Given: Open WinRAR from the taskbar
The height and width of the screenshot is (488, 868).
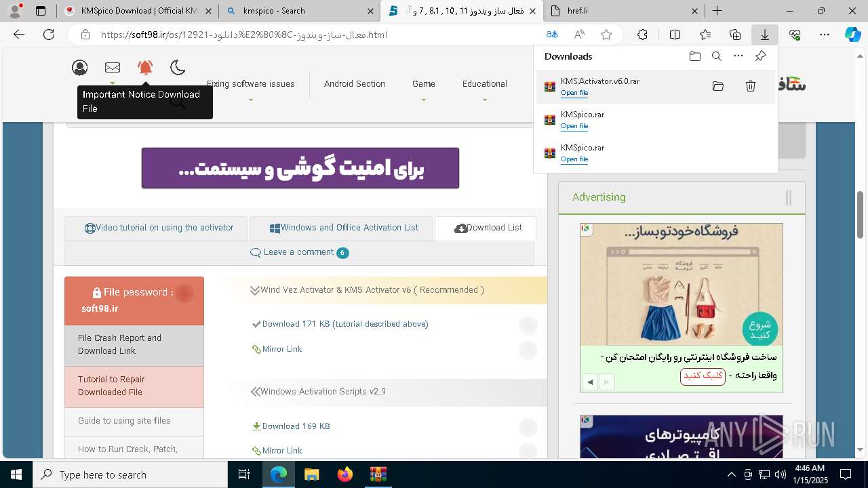Looking at the screenshot, I should coord(378,474).
